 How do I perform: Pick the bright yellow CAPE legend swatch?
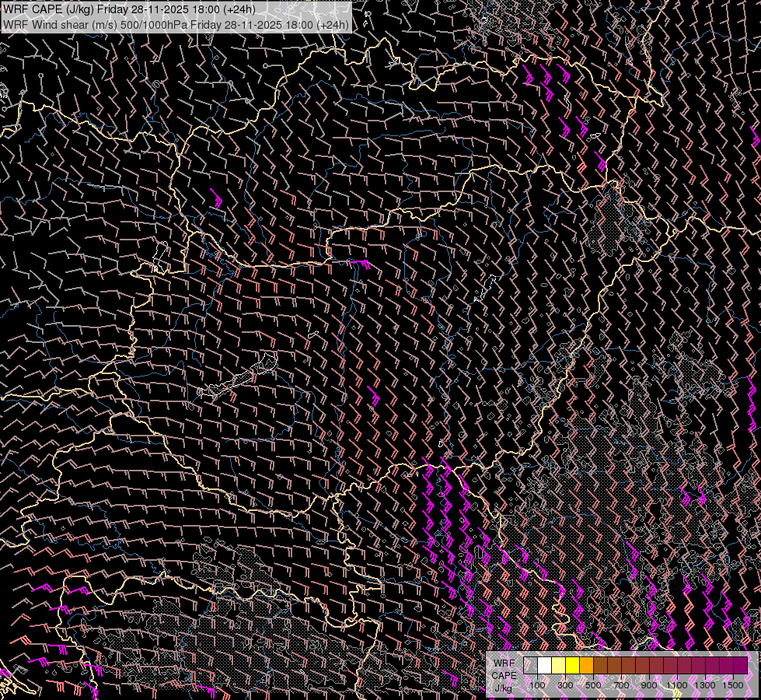click(x=573, y=666)
